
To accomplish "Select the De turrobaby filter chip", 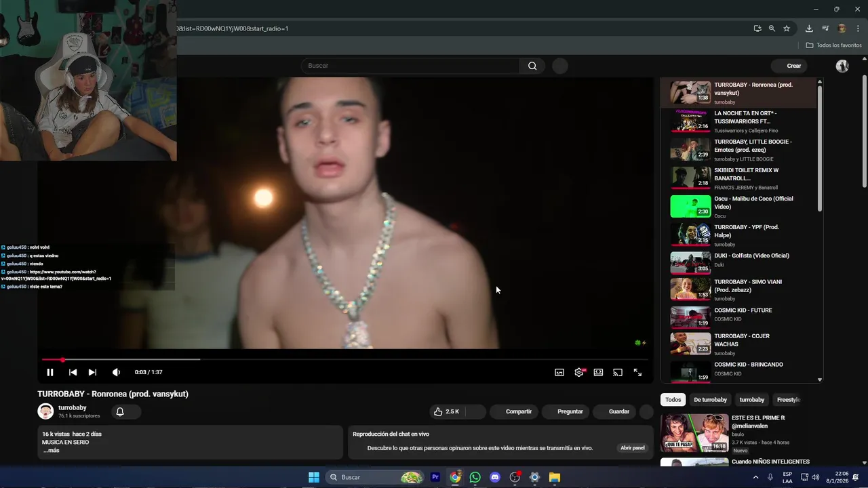I will [710, 400].
